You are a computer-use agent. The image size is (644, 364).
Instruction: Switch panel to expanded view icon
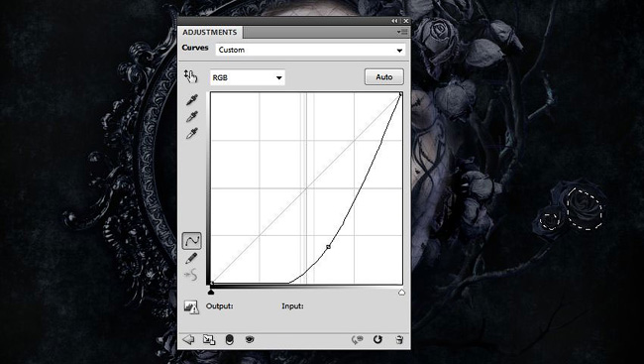pyautogui.click(x=209, y=339)
